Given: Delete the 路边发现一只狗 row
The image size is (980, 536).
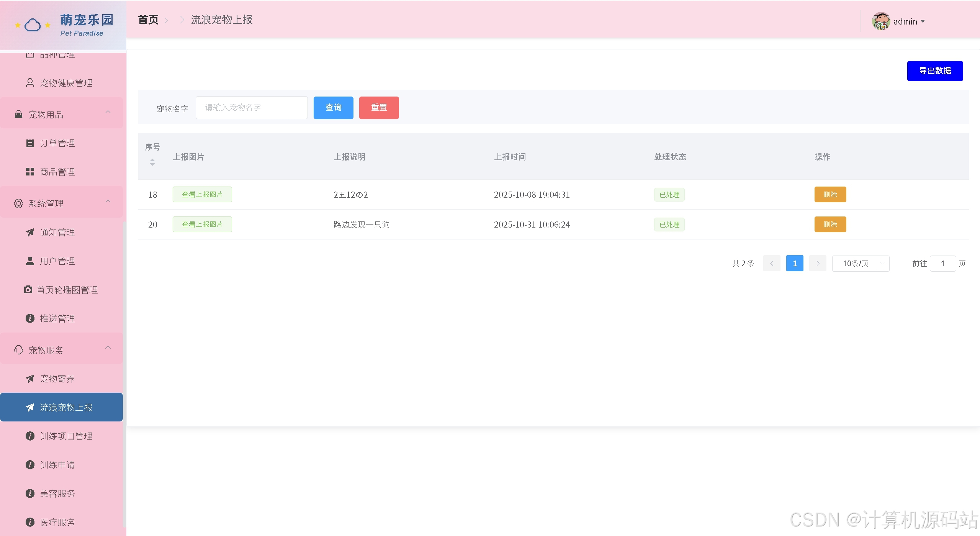Looking at the screenshot, I should click(830, 224).
